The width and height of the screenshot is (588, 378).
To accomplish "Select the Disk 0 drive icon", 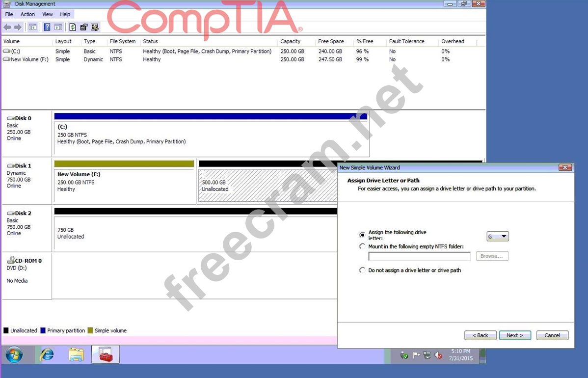I will (x=10, y=118).
